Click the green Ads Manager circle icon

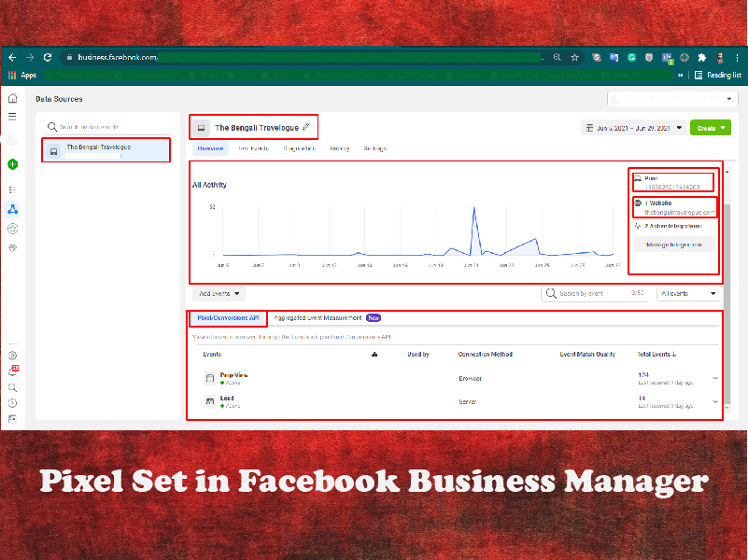pyautogui.click(x=13, y=164)
